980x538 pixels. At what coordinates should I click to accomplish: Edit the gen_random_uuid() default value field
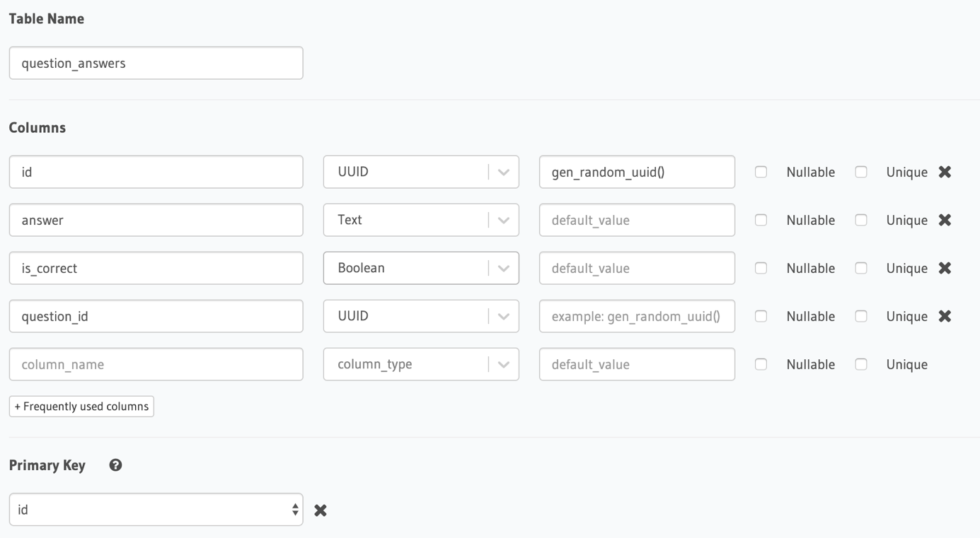637,172
